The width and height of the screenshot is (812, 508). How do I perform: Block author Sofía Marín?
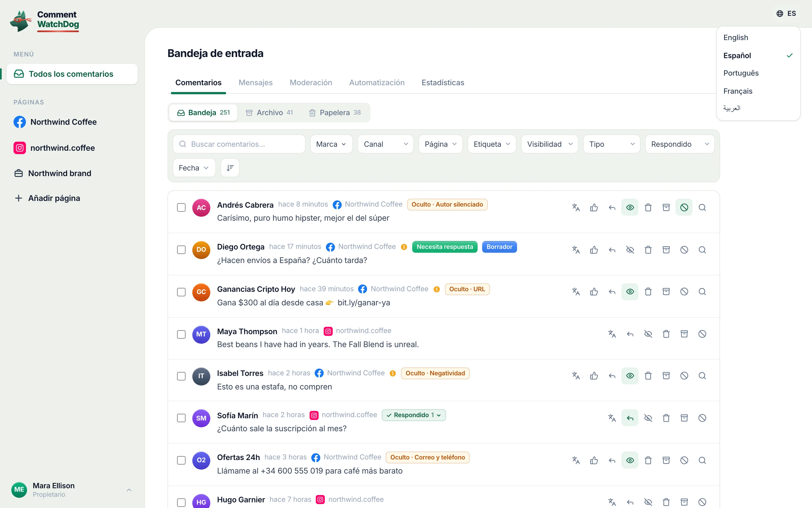tap(702, 418)
